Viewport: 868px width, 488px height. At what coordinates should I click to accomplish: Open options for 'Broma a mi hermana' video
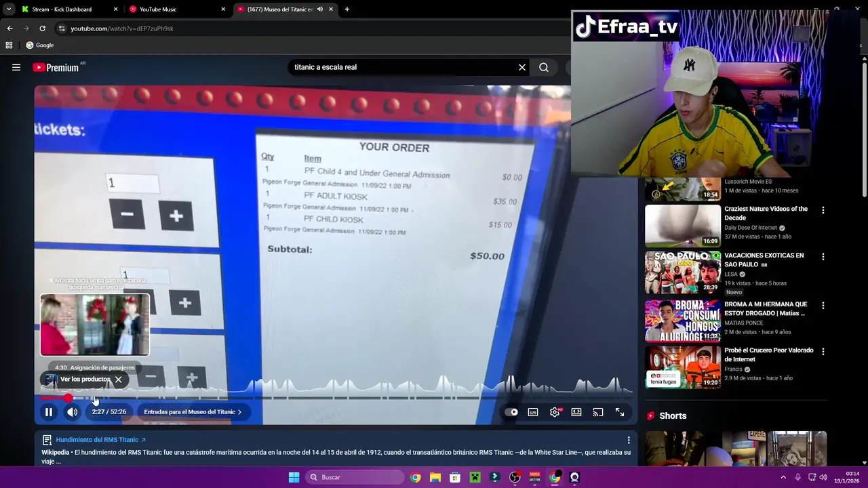click(823, 306)
